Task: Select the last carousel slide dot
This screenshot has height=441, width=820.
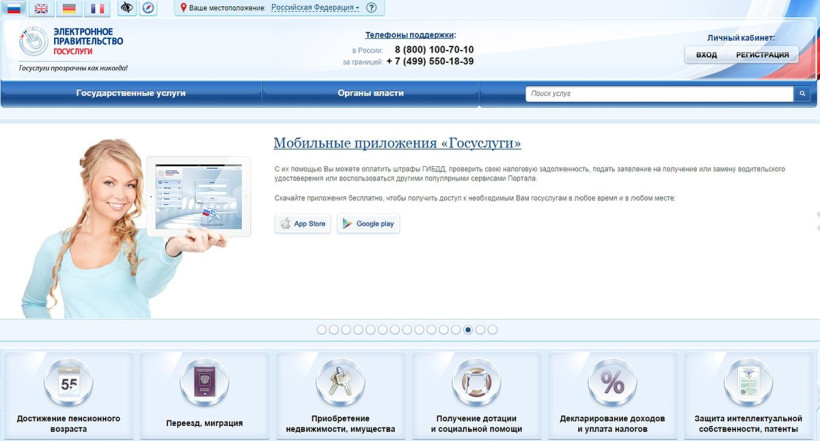Action: click(492, 329)
